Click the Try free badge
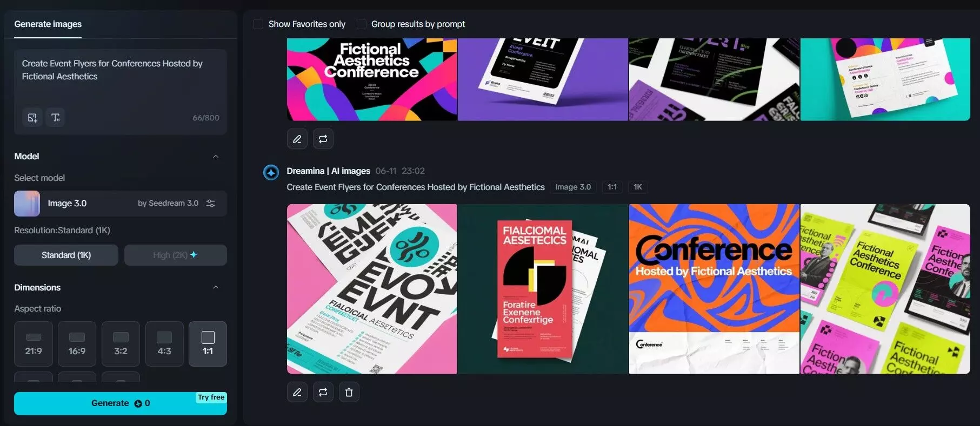The image size is (980, 426). pyautogui.click(x=211, y=397)
